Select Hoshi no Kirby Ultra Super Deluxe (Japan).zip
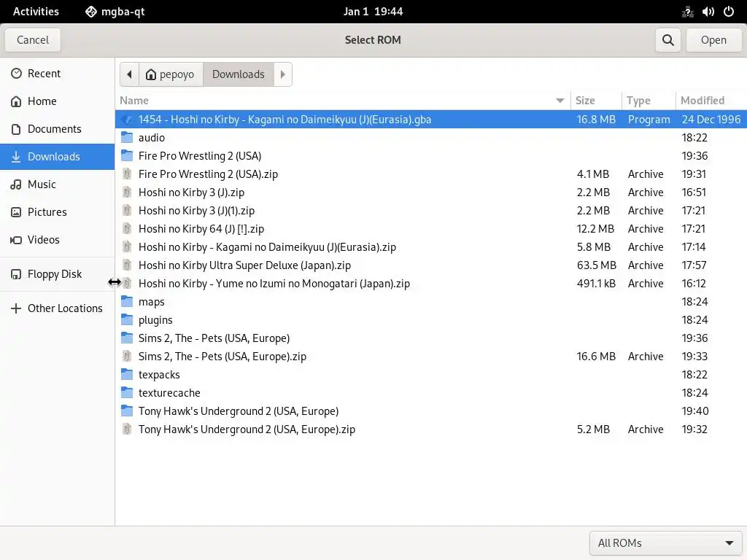747x560 pixels. (430, 265)
